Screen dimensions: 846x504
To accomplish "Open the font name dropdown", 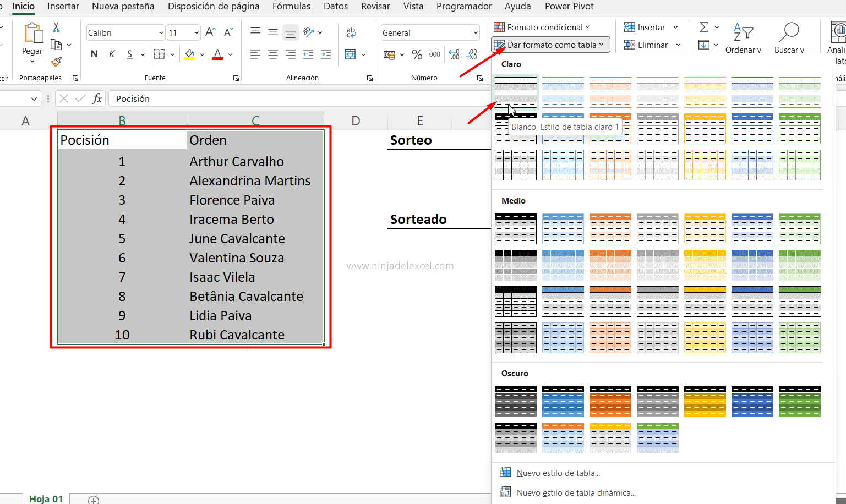I will point(161,32).
